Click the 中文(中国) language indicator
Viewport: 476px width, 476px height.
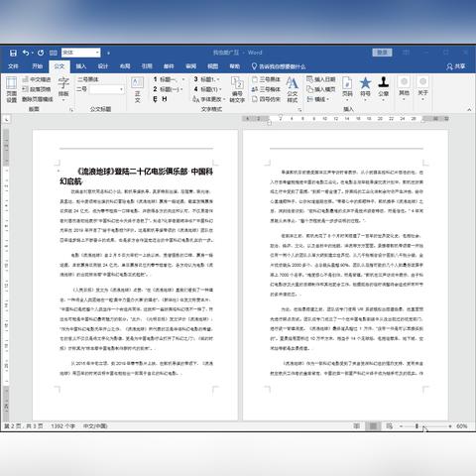click(95, 426)
